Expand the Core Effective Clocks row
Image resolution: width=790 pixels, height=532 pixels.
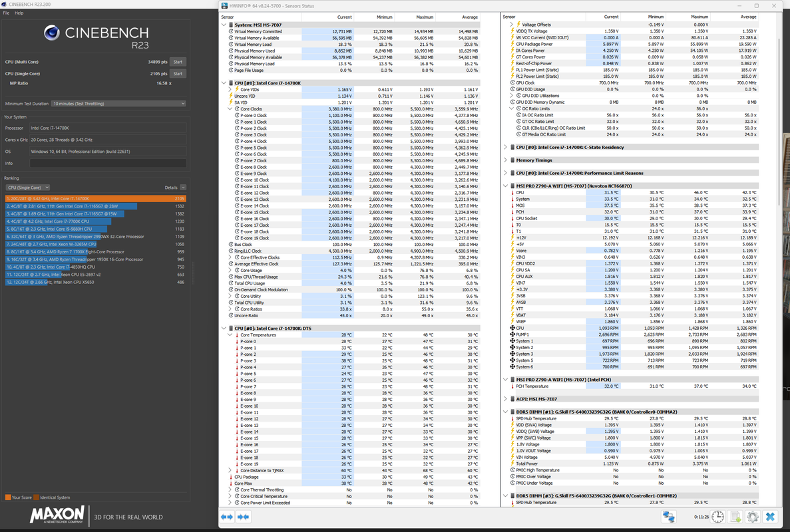click(x=230, y=257)
